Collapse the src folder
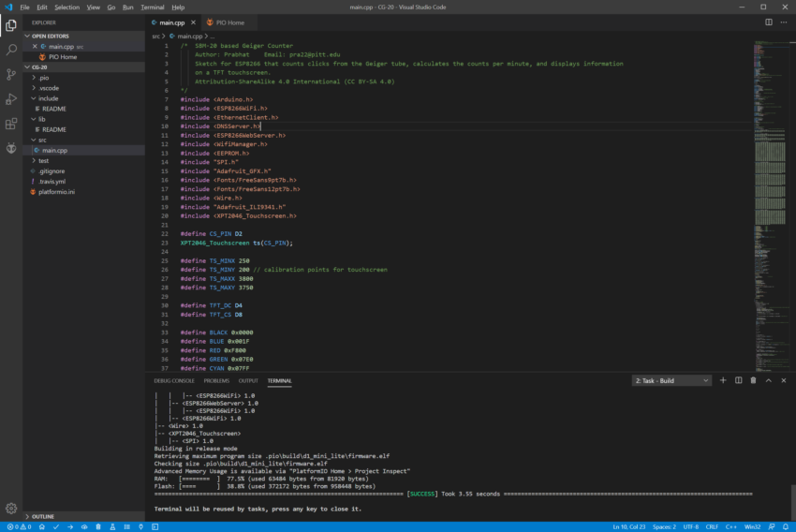 coord(42,140)
